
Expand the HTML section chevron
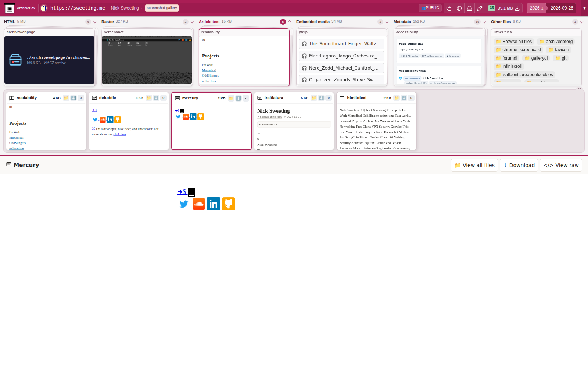tap(95, 22)
